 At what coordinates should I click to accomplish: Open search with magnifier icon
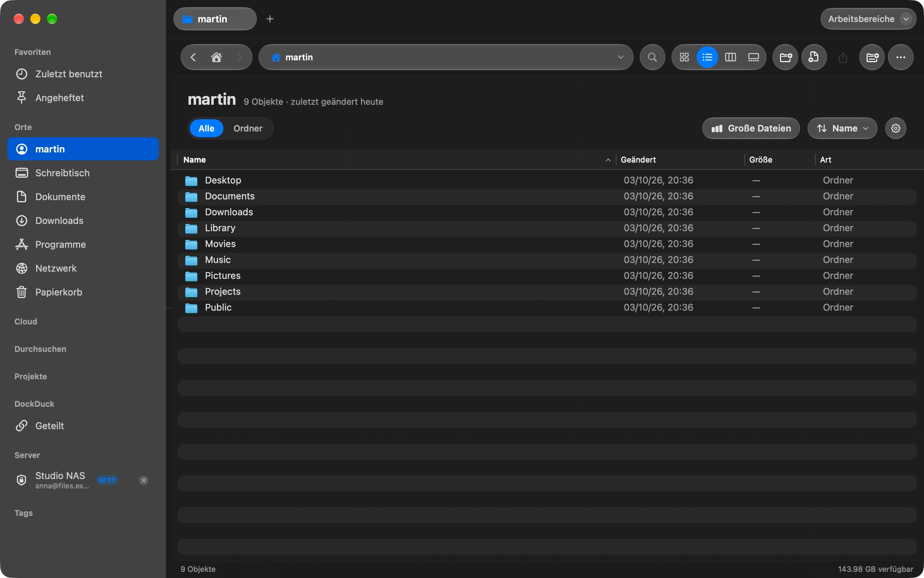click(x=652, y=57)
